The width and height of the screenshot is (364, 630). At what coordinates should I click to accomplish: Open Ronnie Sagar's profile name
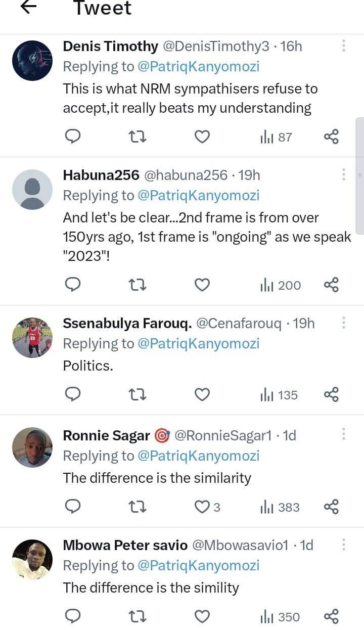[x=106, y=435]
